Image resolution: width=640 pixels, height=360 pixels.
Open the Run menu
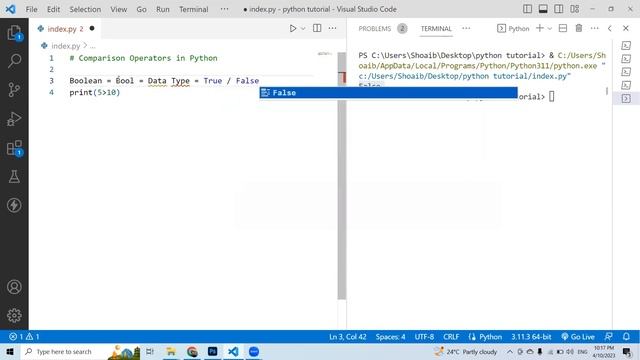[x=162, y=9]
